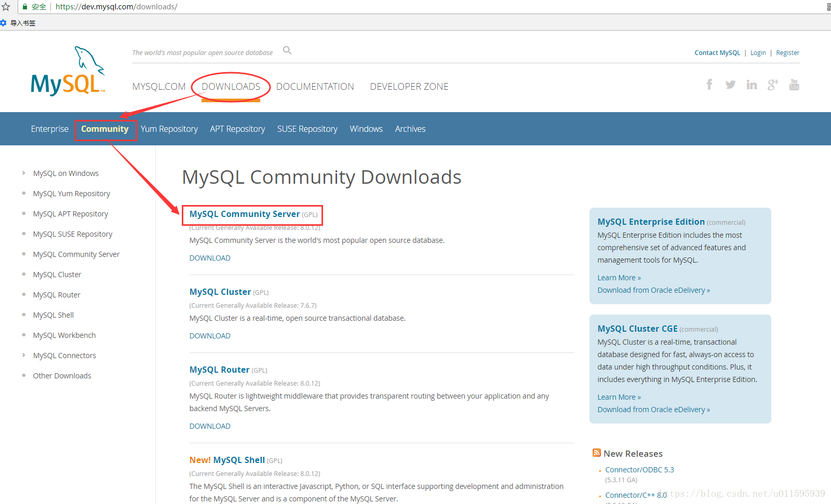831x504 pixels.
Task: Open Windows nav item in blue bar
Action: 366,129
